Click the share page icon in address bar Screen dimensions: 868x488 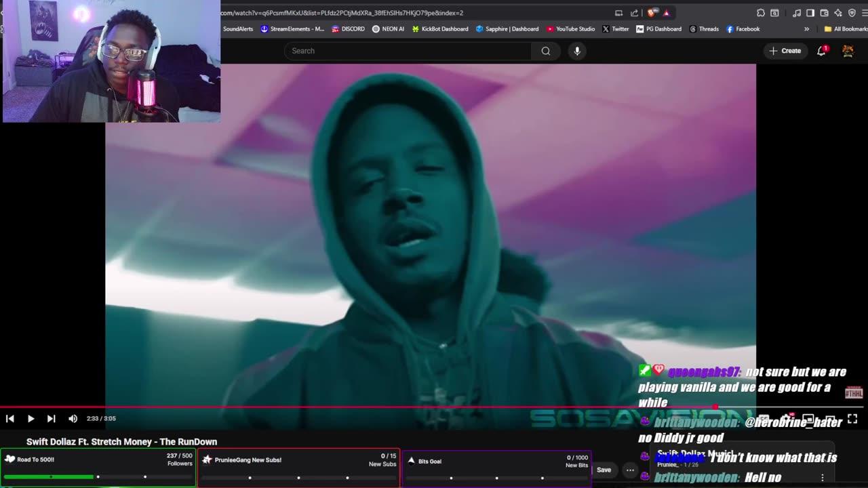coord(635,13)
